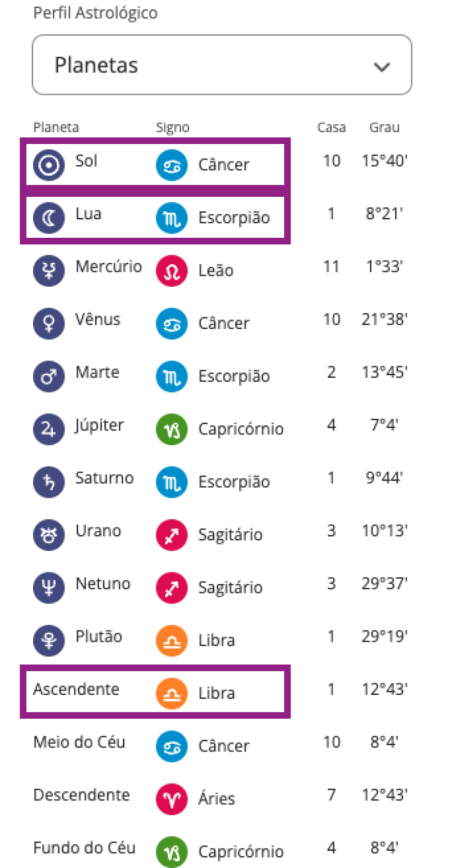
Task: Click the Meio do Céu label
Action: coord(79,742)
